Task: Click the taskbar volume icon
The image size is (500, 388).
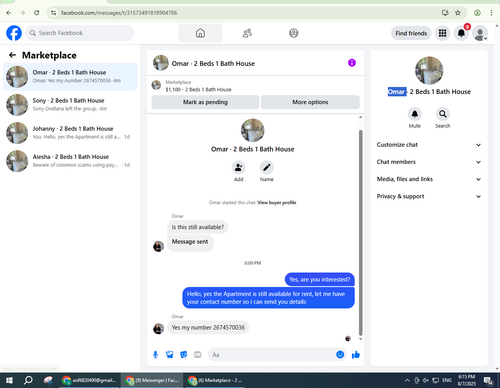Action: (x=426, y=380)
